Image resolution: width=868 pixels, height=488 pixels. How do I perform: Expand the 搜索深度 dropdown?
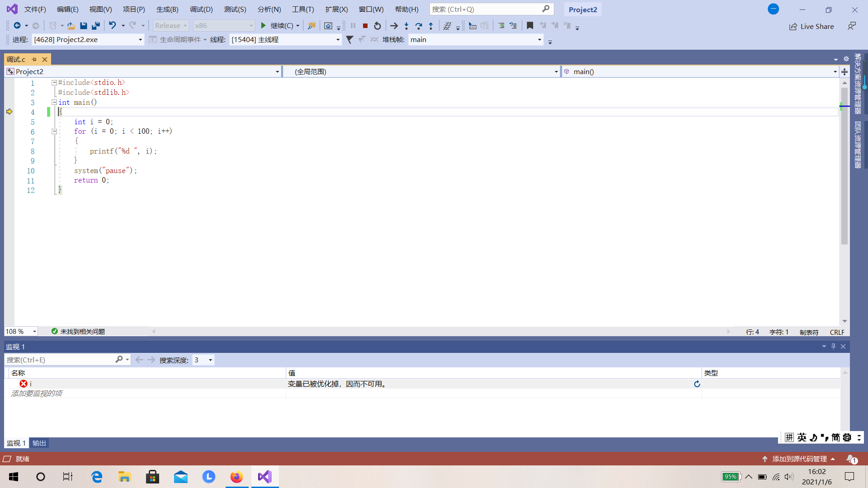click(x=210, y=360)
